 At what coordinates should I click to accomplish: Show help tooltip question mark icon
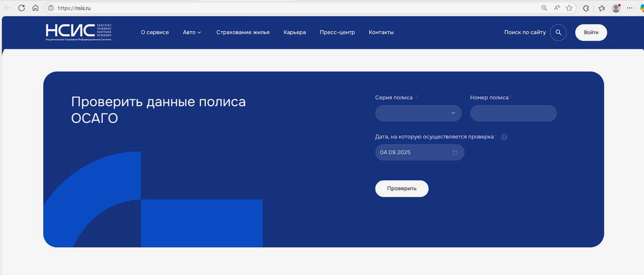pyautogui.click(x=504, y=137)
